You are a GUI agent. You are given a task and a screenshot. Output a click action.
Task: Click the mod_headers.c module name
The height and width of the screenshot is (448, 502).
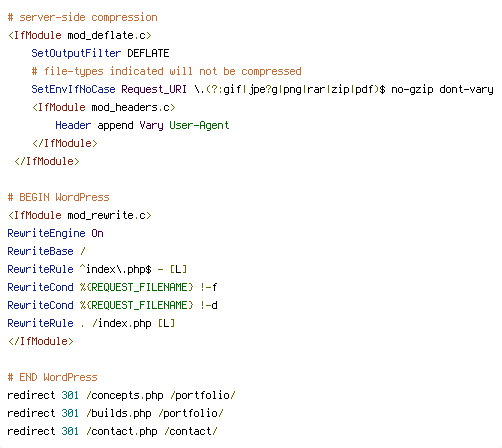click(x=130, y=107)
